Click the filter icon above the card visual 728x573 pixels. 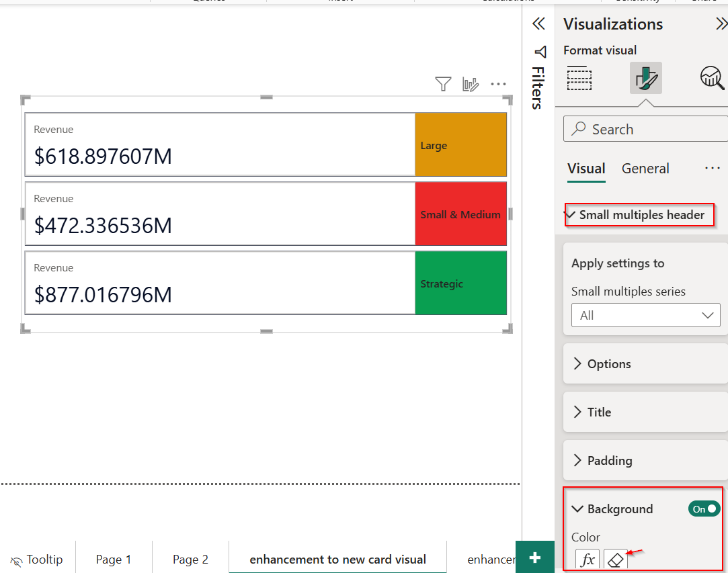[443, 84]
